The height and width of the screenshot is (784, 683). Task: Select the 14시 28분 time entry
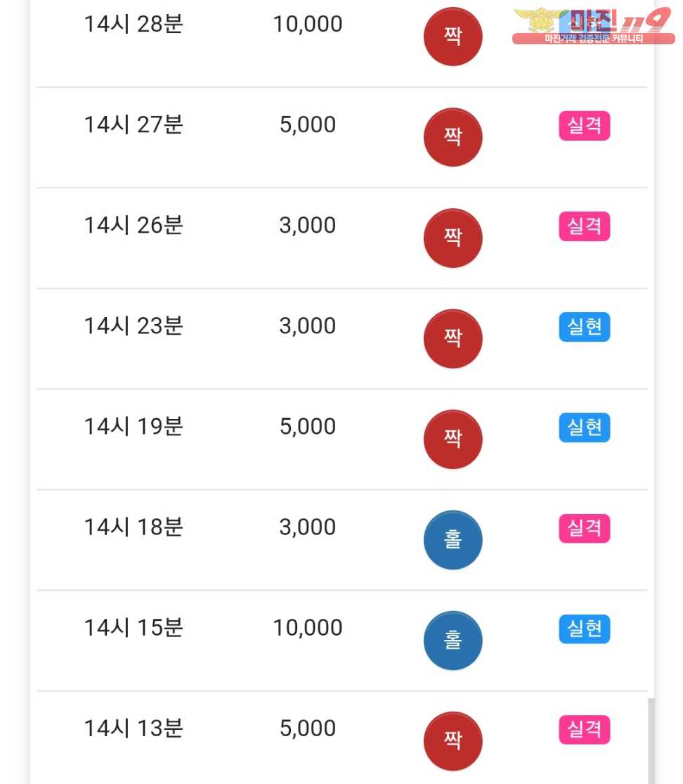click(134, 24)
